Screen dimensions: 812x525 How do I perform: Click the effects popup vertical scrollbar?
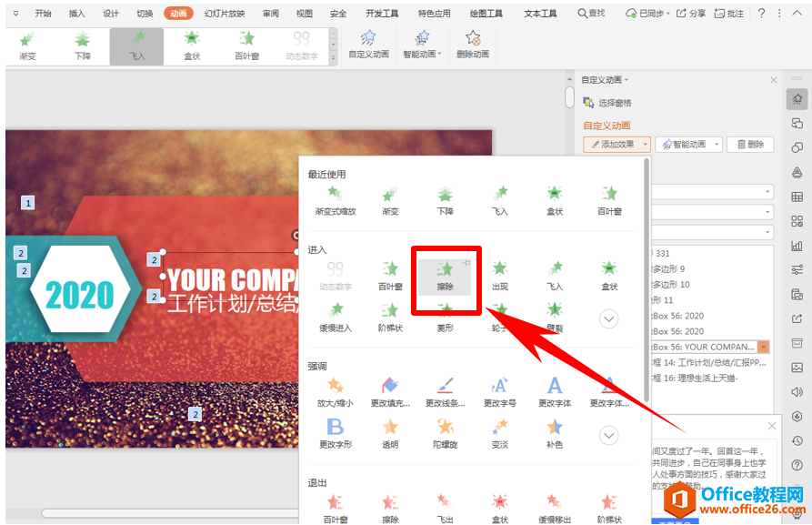pyautogui.click(x=647, y=280)
